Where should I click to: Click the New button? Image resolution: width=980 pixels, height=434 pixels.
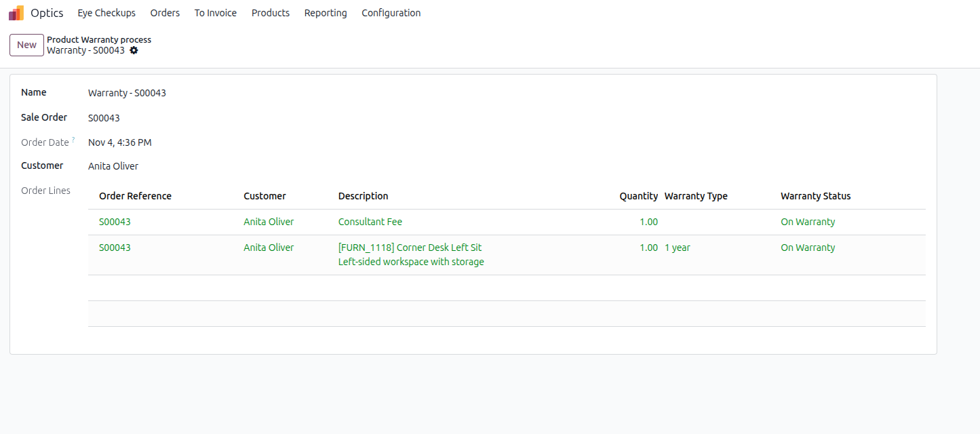(26, 45)
